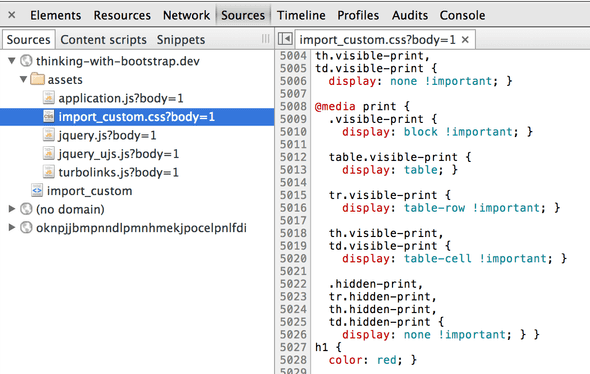Click the 'red' color value on line 5028
The image size is (590, 374).
click(x=386, y=360)
